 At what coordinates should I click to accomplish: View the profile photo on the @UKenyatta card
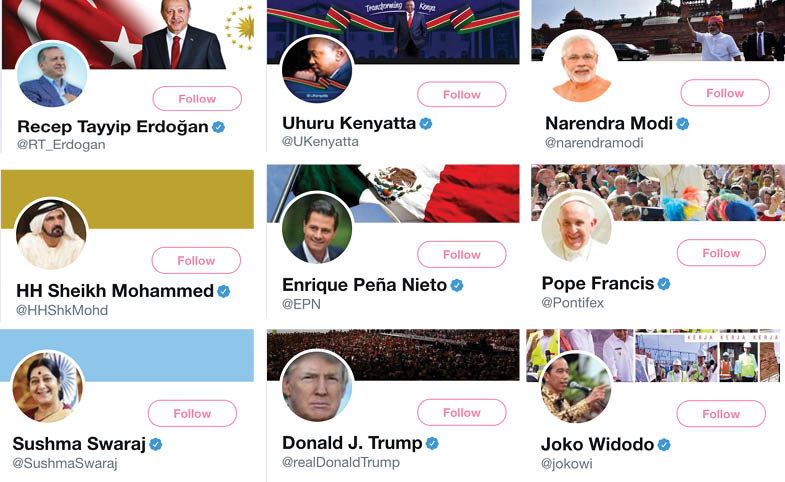tap(317, 69)
